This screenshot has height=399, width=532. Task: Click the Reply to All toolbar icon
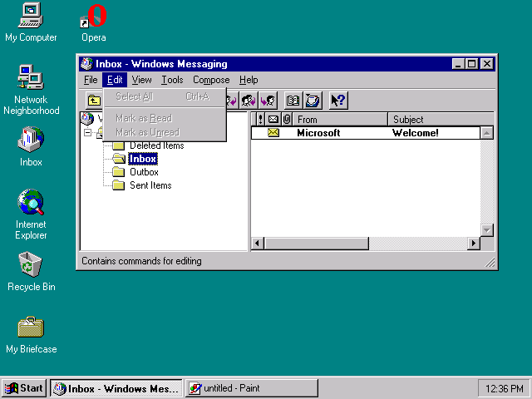point(249,101)
